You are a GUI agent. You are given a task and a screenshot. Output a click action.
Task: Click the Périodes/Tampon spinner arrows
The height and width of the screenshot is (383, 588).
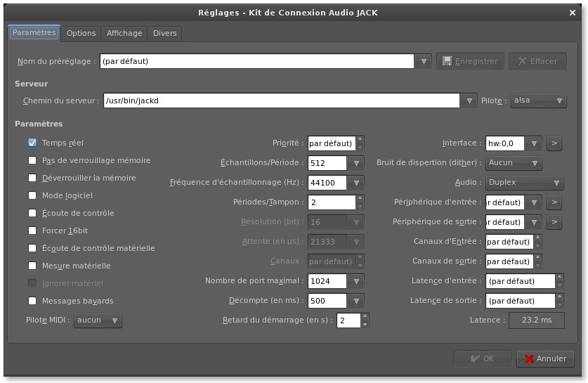point(360,202)
